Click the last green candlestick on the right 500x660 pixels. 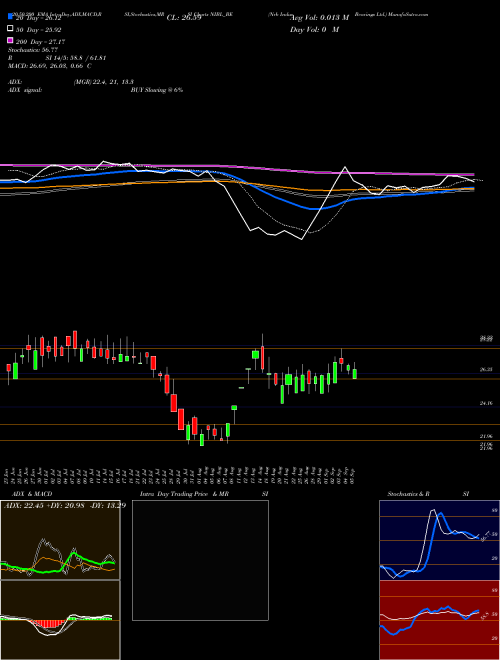click(355, 374)
